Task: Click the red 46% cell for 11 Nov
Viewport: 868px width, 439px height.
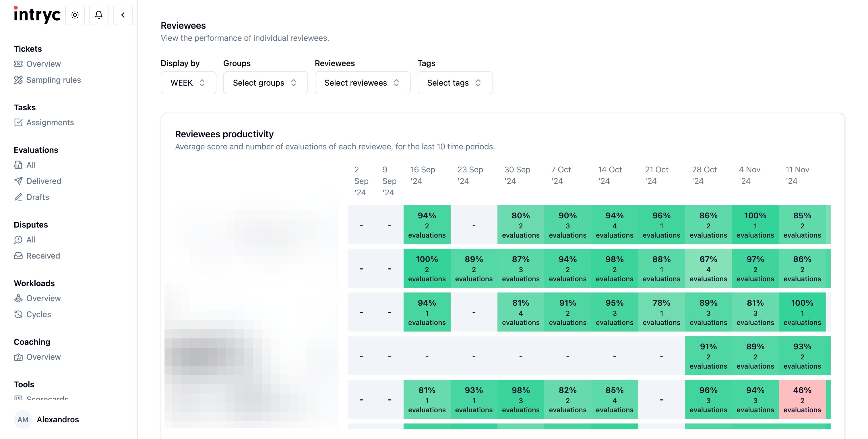Action: pyautogui.click(x=802, y=400)
